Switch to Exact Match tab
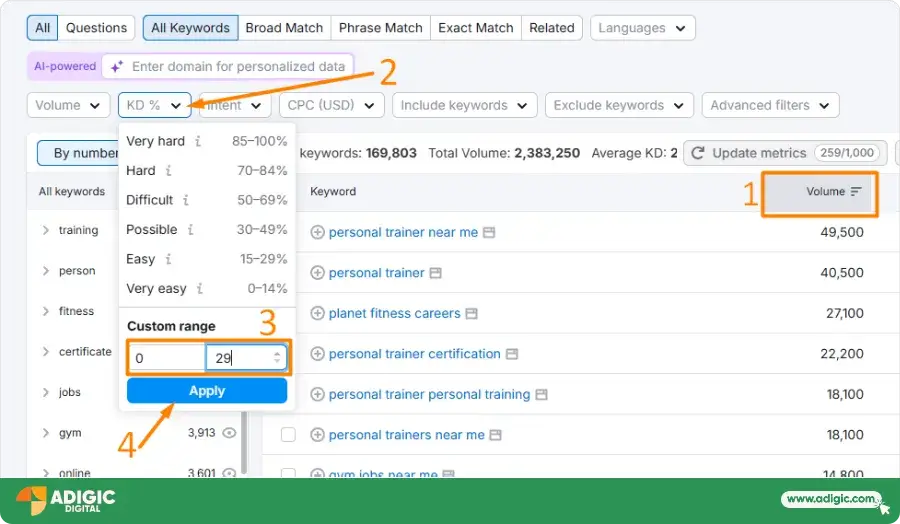The width and height of the screenshot is (900, 524). click(x=476, y=28)
